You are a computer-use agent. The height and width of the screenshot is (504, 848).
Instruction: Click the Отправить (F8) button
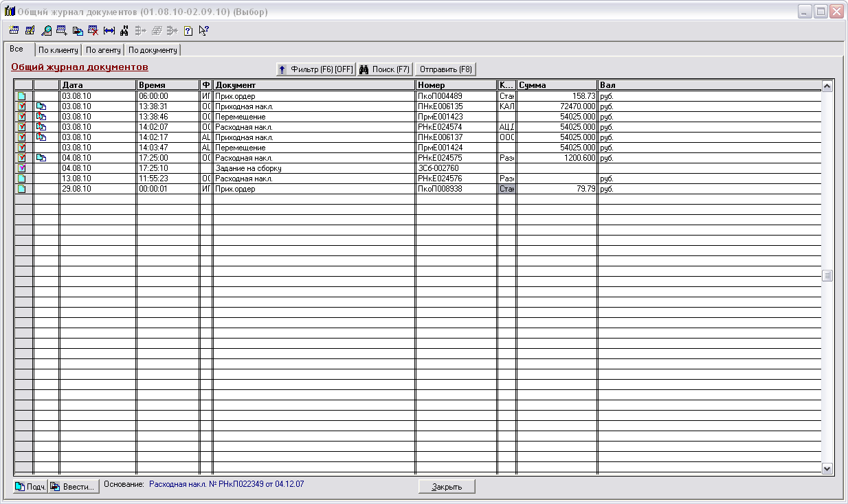pos(445,69)
